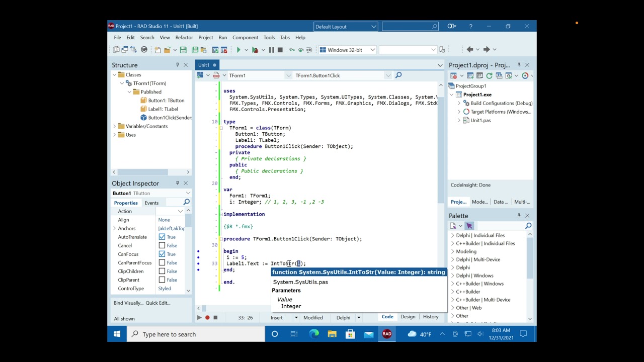Image resolution: width=644 pixels, height=362 pixels.
Task: Open the Action property dropdown
Action: (x=180, y=211)
